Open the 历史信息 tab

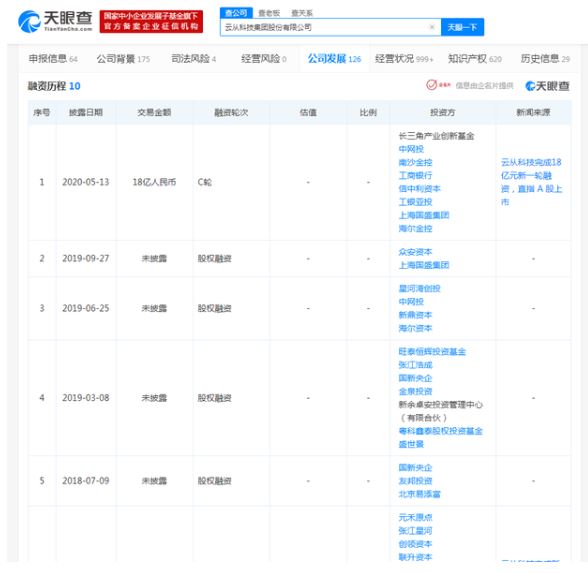pyautogui.click(x=545, y=59)
